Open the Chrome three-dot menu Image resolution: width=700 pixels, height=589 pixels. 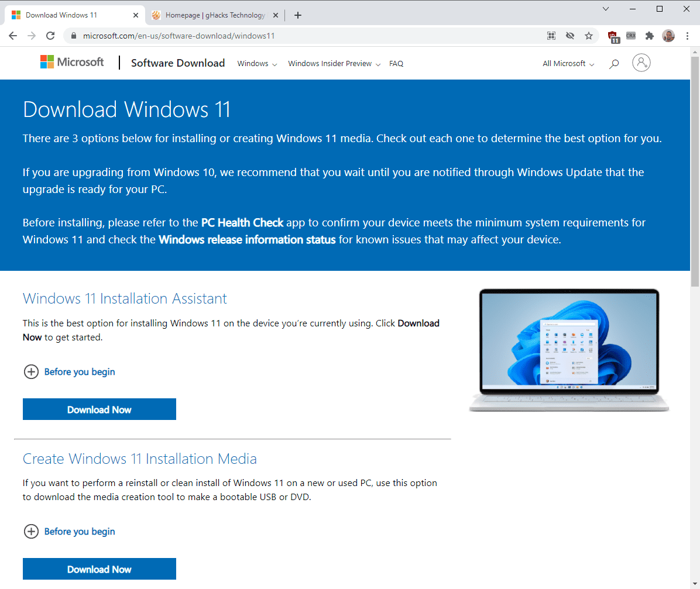[x=687, y=36]
